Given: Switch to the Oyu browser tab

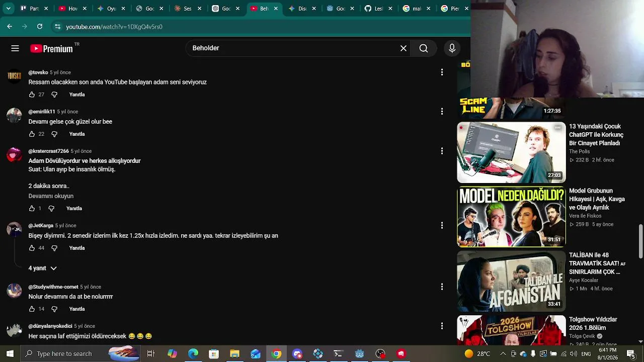Looking at the screenshot, I should (x=111, y=9).
